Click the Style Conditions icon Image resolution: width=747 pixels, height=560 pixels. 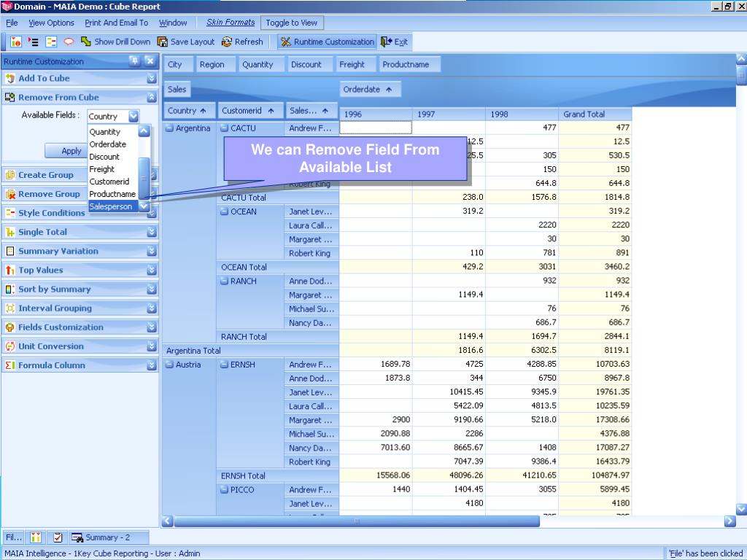(10, 214)
